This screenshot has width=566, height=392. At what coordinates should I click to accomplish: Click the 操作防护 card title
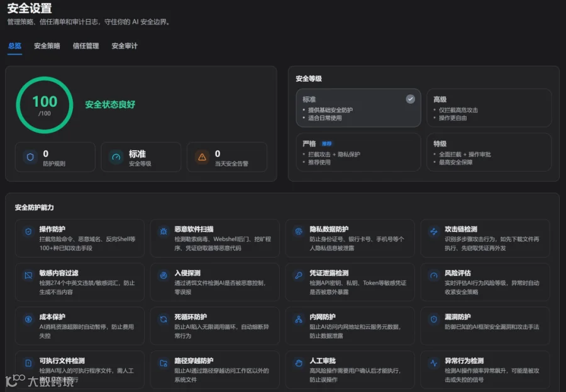(x=52, y=229)
